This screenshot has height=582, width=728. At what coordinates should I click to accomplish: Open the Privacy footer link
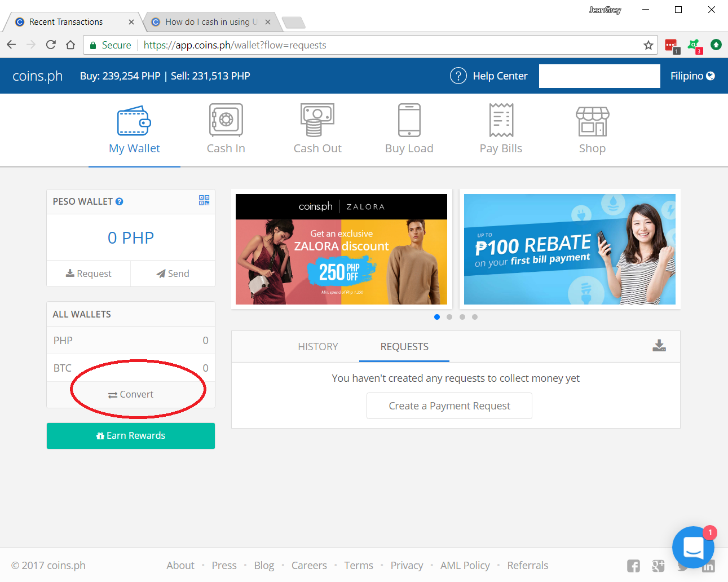407,565
